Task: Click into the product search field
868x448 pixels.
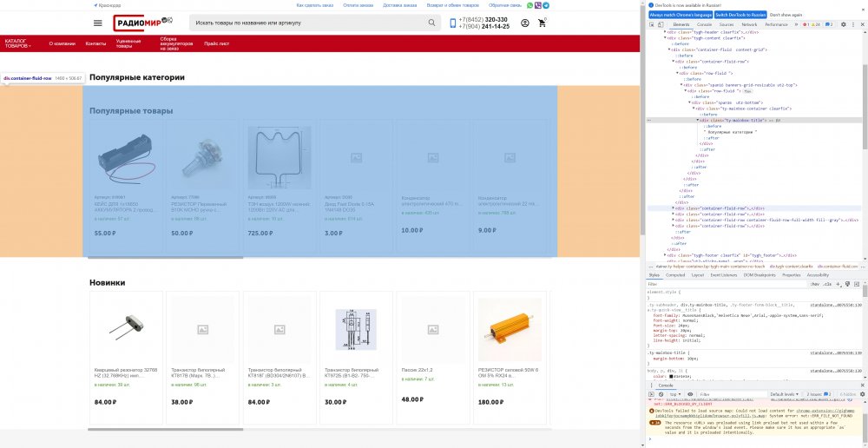Action: [308, 23]
